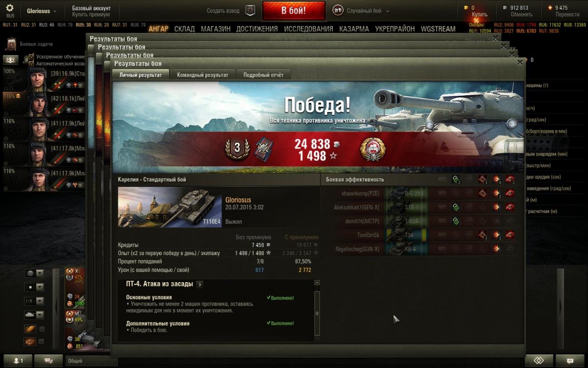Click Купить премиум link

(x=91, y=15)
